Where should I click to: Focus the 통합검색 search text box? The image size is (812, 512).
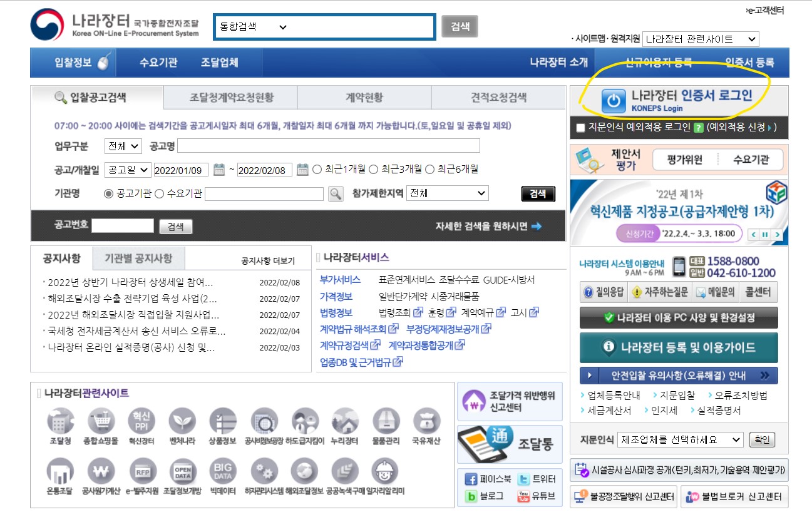click(362, 27)
